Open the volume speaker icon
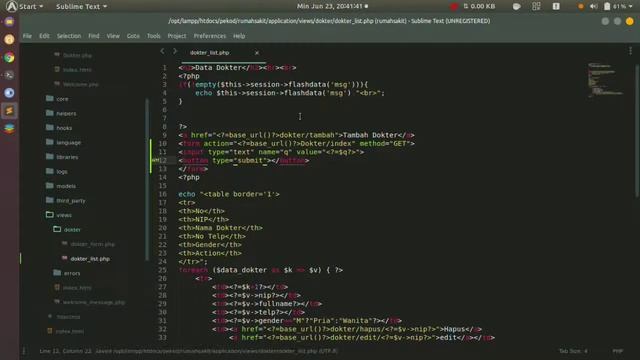The height and width of the screenshot is (360, 640). [593, 6]
